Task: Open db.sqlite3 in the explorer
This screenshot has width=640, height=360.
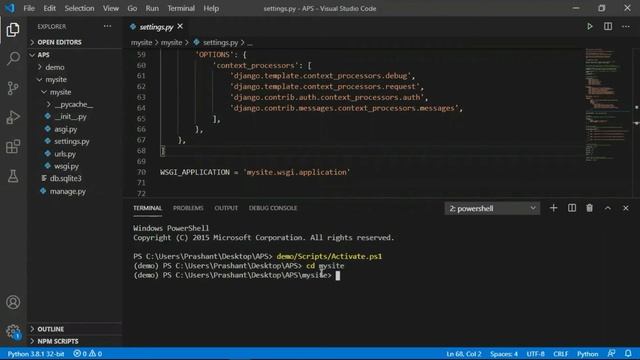Action: [65, 178]
